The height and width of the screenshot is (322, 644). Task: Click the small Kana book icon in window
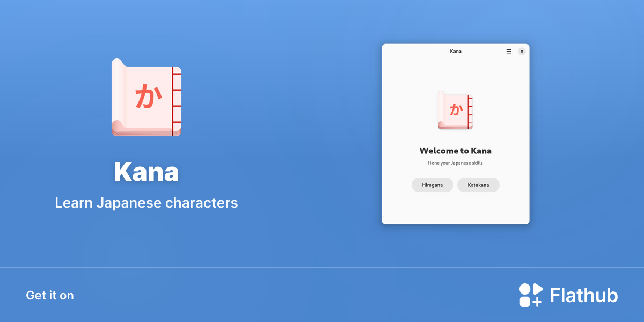click(x=456, y=110)
